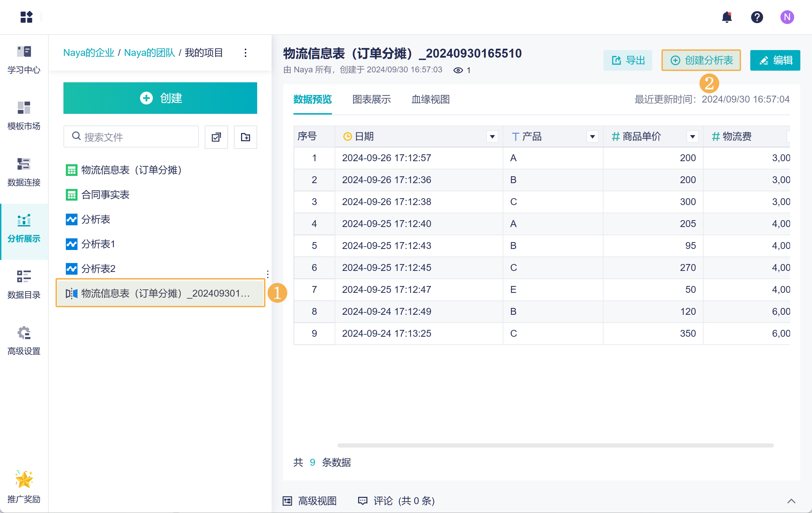
Task: Open 商品单价 column dropdown arrow
Action: click(x=693, y=136)
